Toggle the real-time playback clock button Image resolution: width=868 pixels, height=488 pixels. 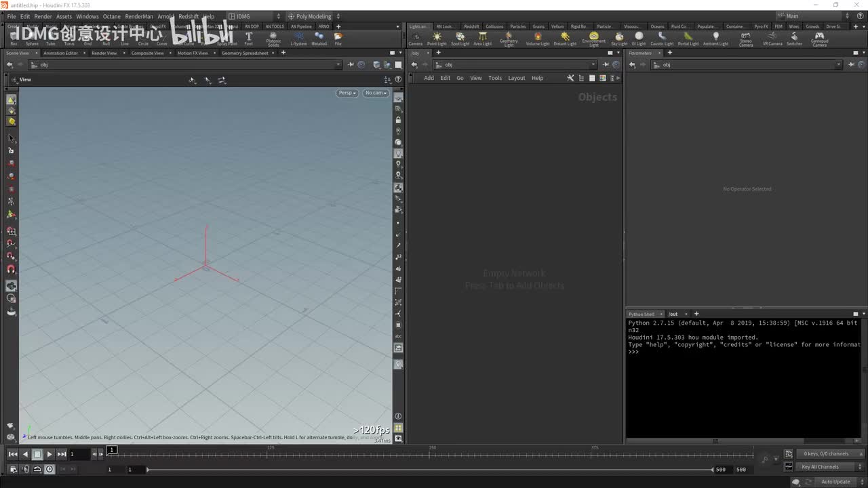click(x=50, y=469)
